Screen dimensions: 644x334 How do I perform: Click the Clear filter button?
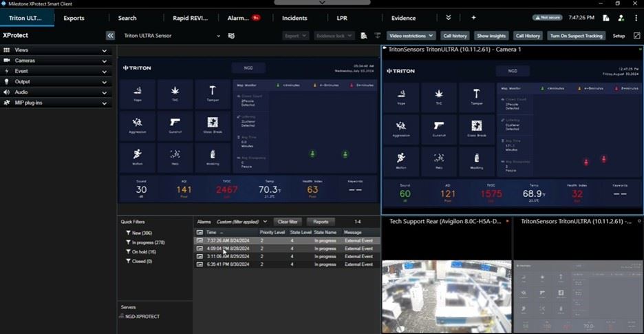[x=287, y=222]
